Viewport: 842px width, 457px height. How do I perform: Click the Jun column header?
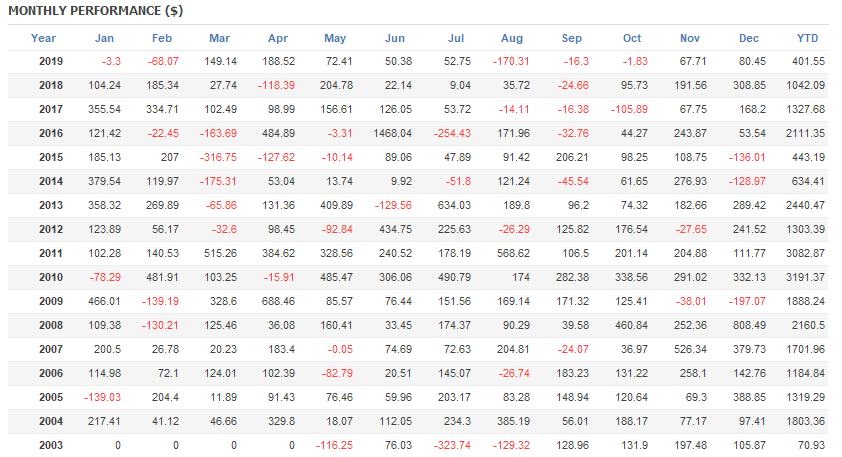(395, 38)
